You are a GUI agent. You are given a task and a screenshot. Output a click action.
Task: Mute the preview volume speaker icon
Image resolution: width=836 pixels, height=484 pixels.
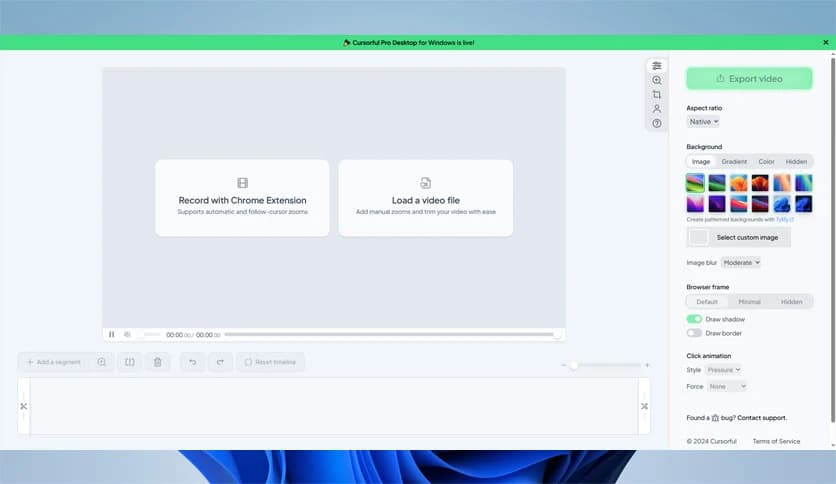coord(127,334)
